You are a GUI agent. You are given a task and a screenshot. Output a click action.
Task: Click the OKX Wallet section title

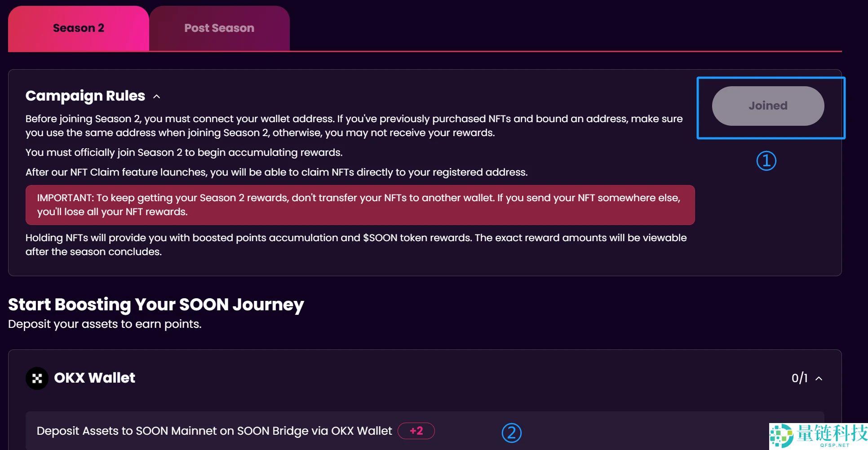coord(94,378)
